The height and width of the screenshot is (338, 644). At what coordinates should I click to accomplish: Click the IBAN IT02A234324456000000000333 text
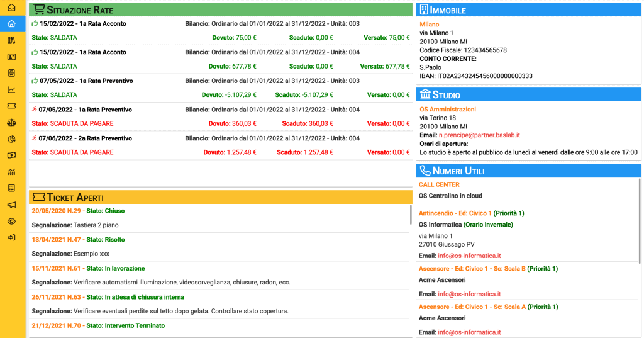tap(476, 76)
